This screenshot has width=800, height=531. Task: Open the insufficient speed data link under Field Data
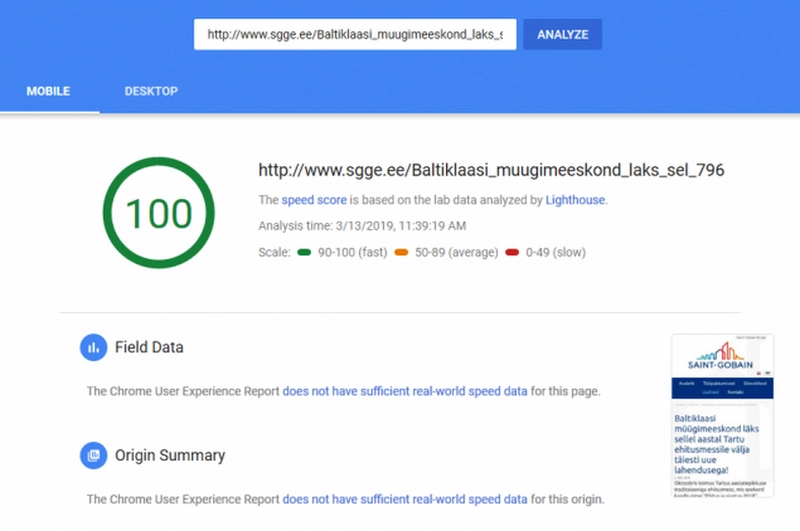[x=405, y=391]
